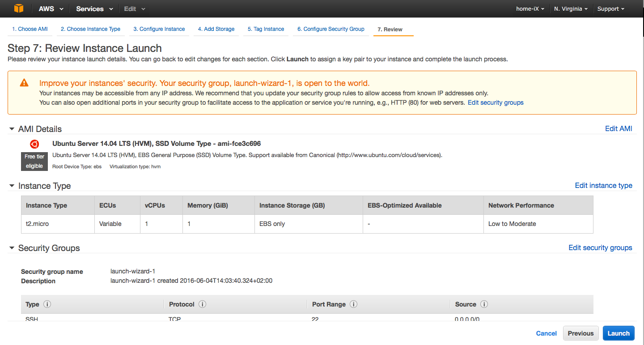Click the Variable ECUs cell
644x345 pixels.
pyautogui.click(x=117, y=224)
